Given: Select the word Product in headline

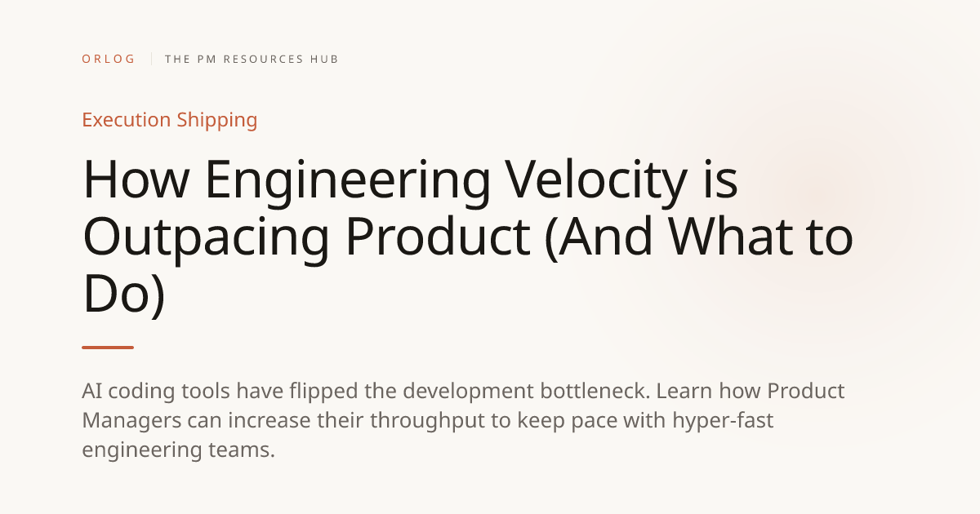Looking at the screenshot, I should (x=437, y=236).
